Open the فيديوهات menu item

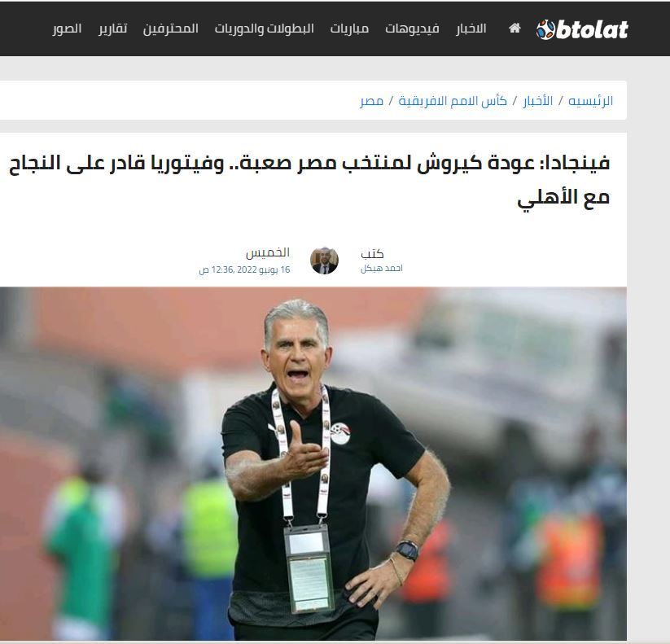click(x=412, y=28)
